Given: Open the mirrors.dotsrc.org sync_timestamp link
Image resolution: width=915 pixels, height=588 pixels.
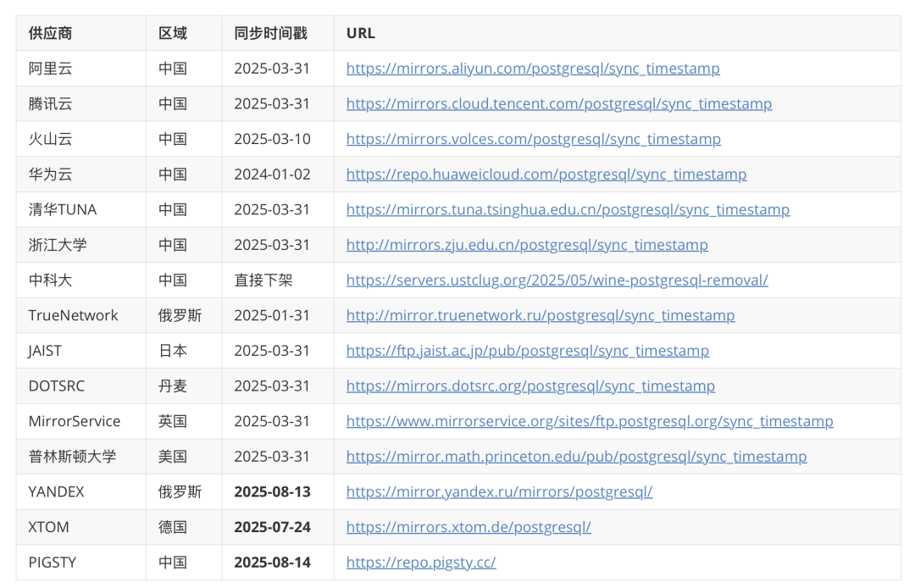Looking at the screenshot, I should click(x=530, y=386).
